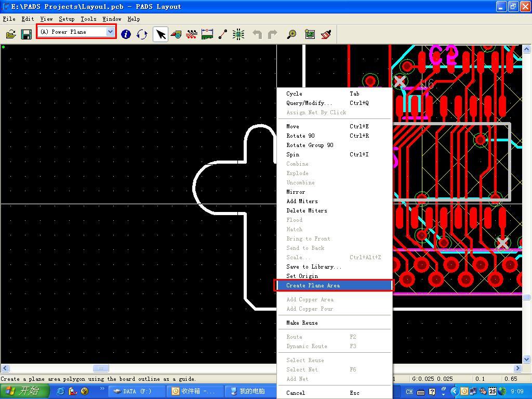Open the Drafting toolbar icon

click(176, 34)
